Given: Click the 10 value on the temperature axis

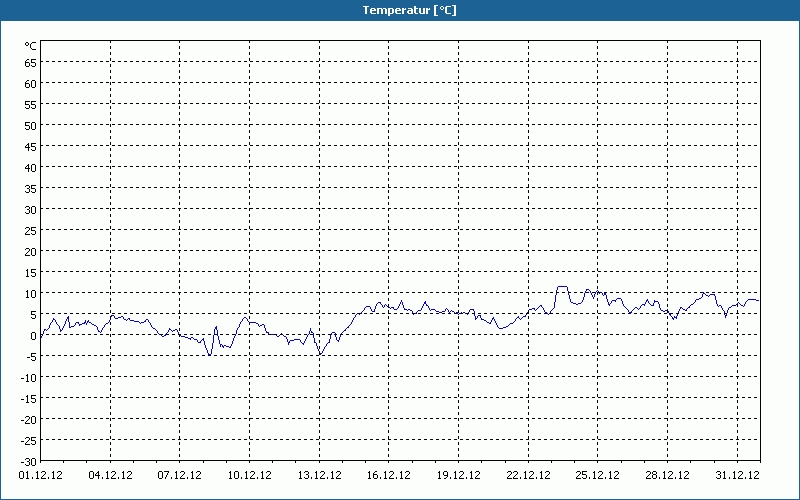Looking at the screenshot, I should coord(31,293).
